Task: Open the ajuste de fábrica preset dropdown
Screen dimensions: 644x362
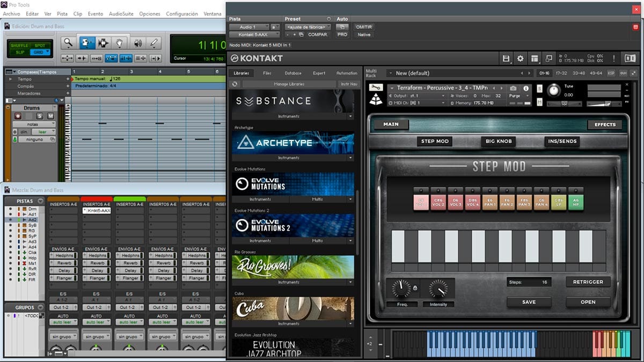Action: [x=308, y=27]
